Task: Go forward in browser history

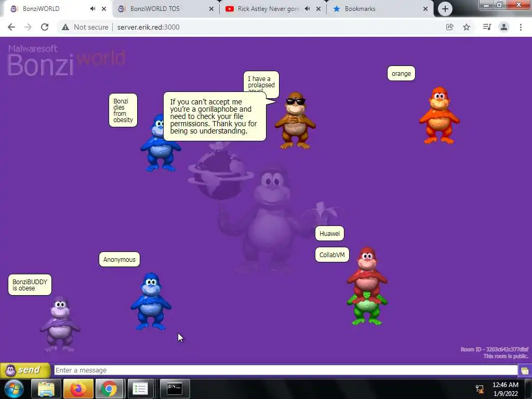Action: [28, 27]
